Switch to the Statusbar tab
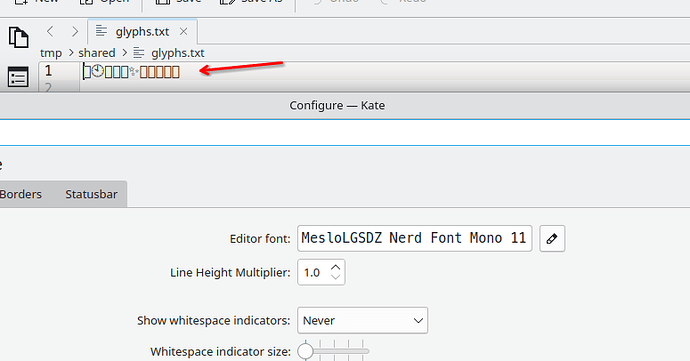690x361 pixels. (91, 194)
